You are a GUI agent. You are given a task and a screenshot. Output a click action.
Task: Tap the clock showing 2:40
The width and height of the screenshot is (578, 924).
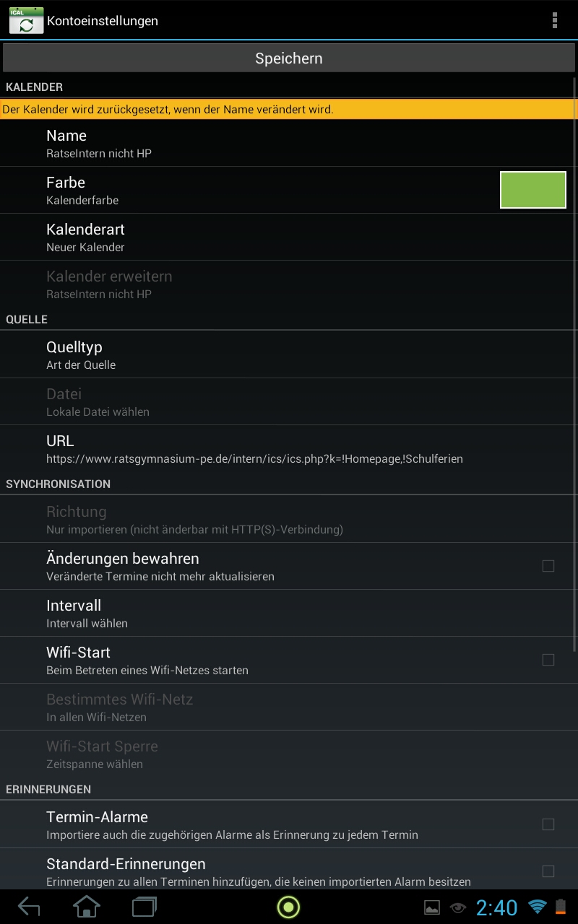496,907
